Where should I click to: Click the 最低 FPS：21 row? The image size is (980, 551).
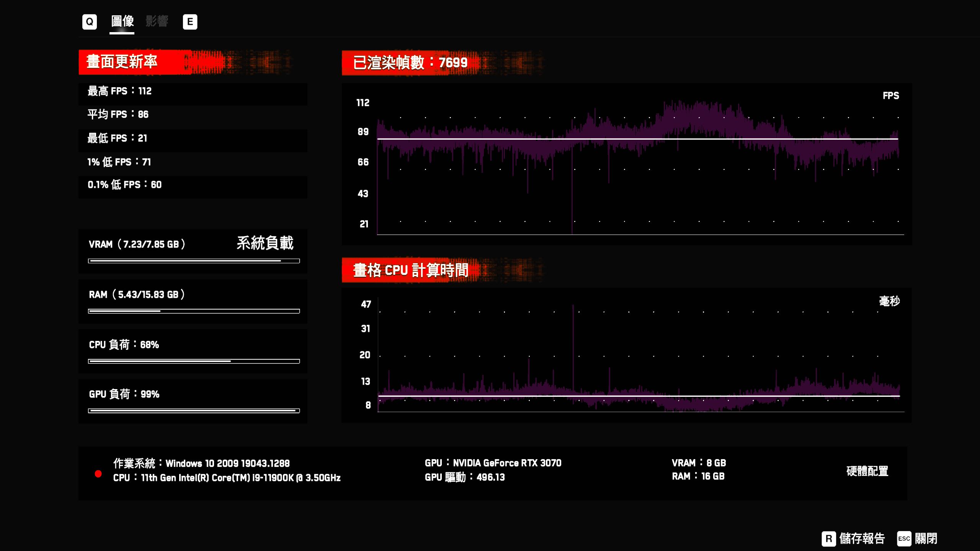pyautogui.click(x=193, y=141)
